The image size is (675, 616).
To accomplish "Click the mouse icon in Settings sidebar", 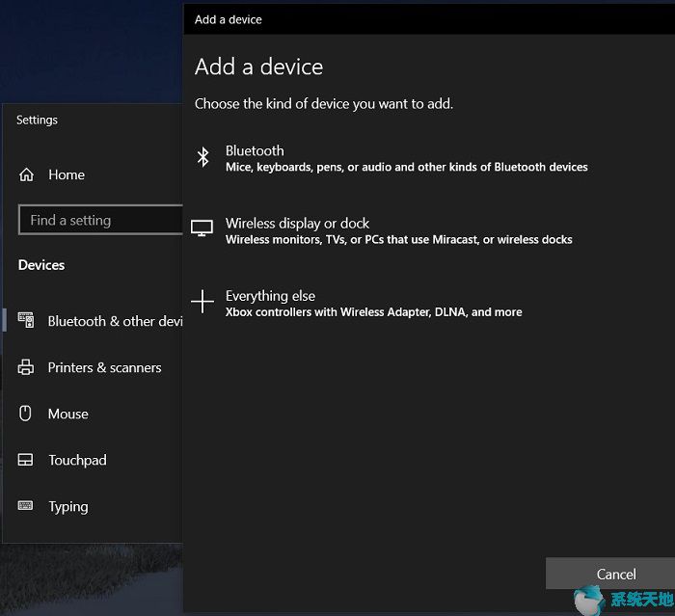I will point(25,414).
